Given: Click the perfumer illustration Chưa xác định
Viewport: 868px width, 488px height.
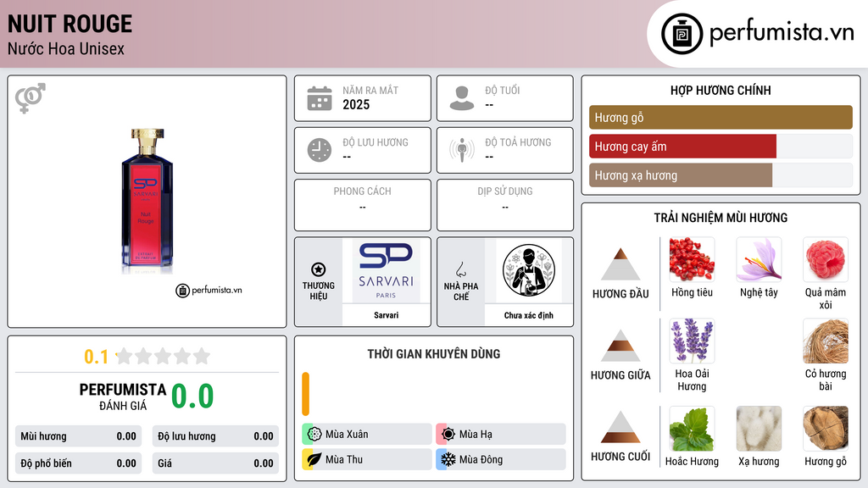Looking at the screenshot, I should click(528, 270).
